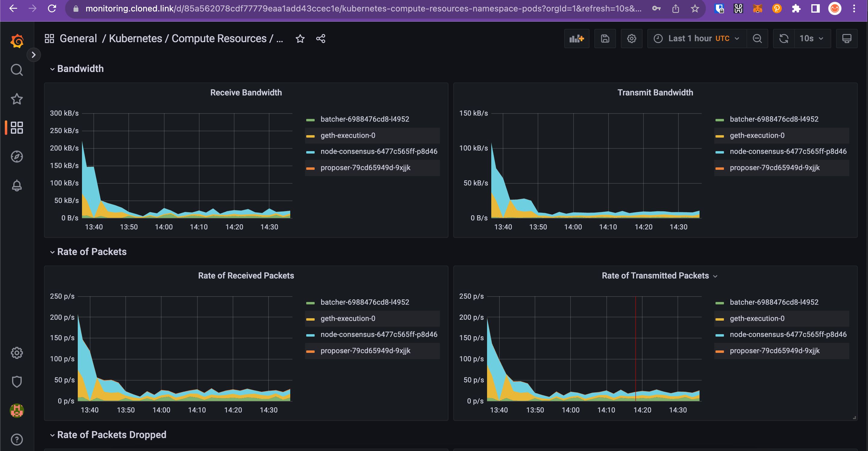Refresh the dashboard now

tap(784, 39)
